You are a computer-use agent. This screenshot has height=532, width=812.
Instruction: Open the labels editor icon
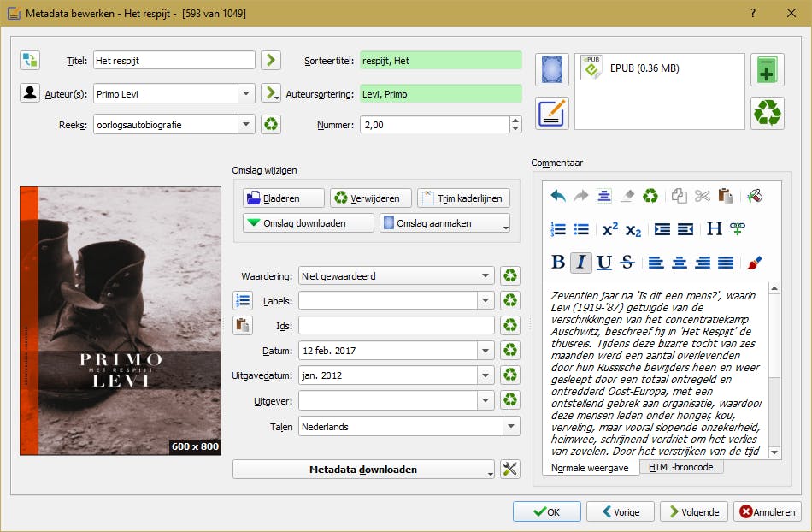click(x=243, y=300)
